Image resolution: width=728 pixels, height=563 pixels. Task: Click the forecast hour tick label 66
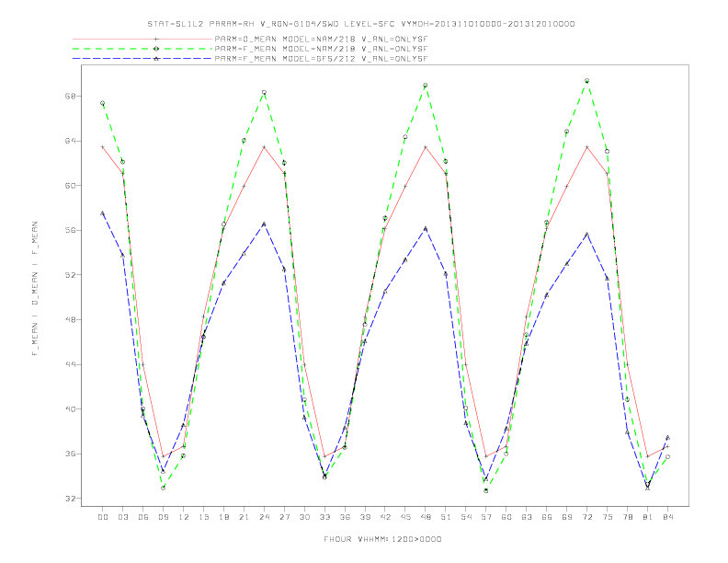[547, 517]
